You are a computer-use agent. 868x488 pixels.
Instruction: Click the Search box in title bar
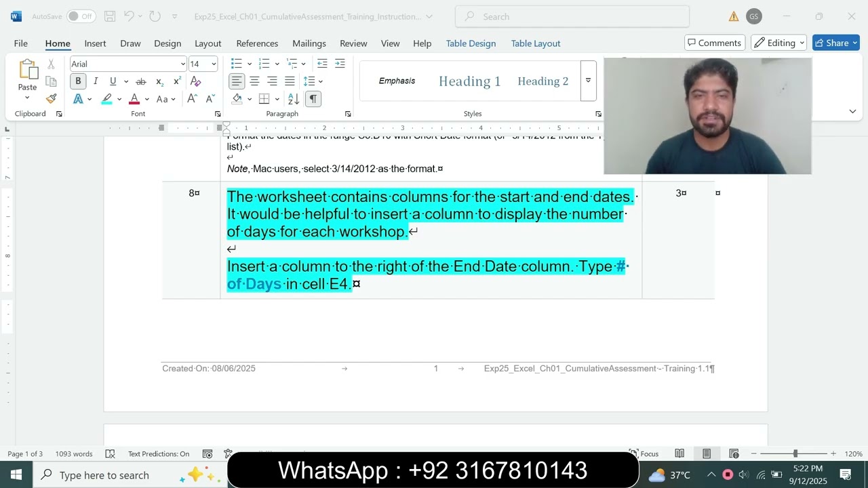[x=572, y=16]
